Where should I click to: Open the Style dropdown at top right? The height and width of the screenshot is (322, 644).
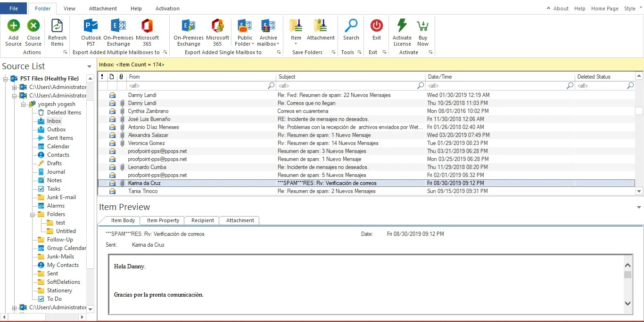(632, 8)
